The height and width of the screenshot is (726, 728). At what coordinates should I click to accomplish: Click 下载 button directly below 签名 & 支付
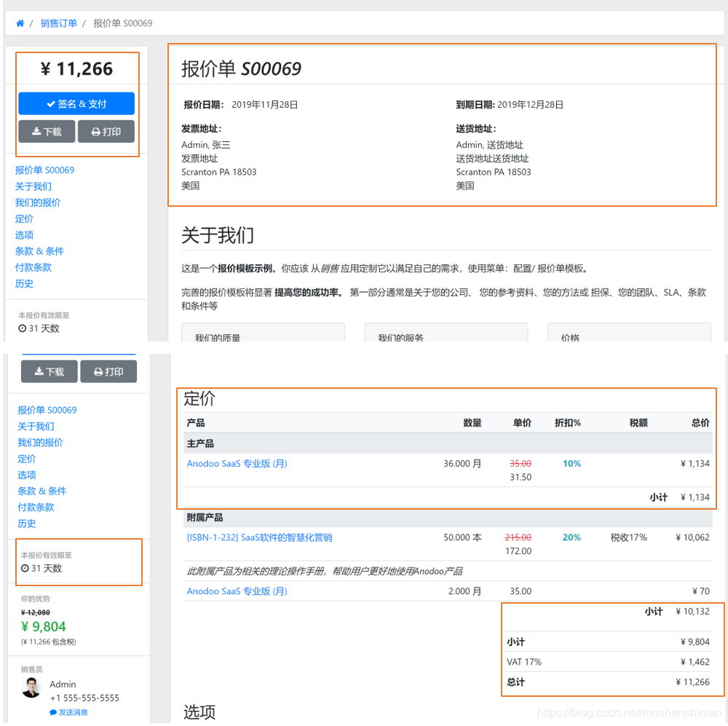coord(46,132)
